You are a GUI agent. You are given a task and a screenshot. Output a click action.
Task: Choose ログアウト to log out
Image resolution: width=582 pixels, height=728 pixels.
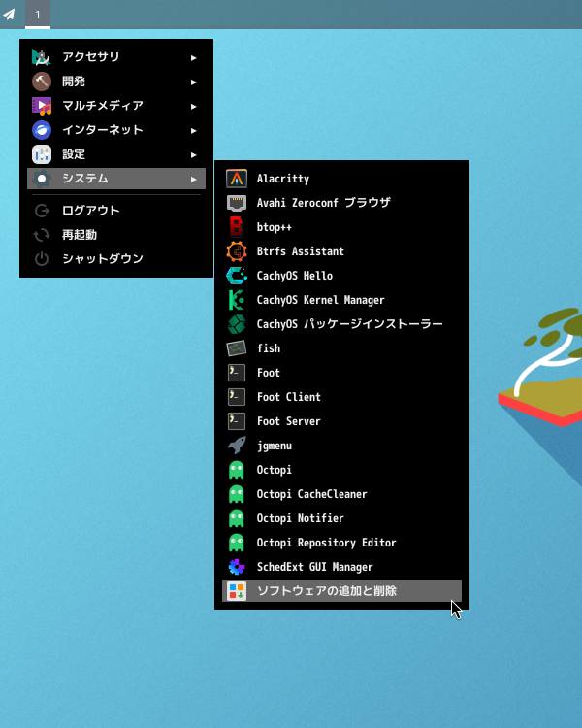tap(116, 211)
